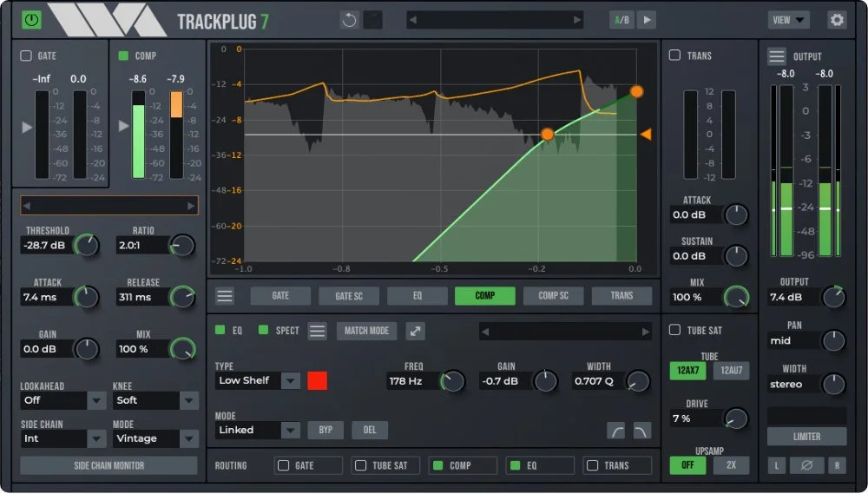The image size is (868, 494).
Task: Click the Comp routing slot
Action: [x=463, y=465]
